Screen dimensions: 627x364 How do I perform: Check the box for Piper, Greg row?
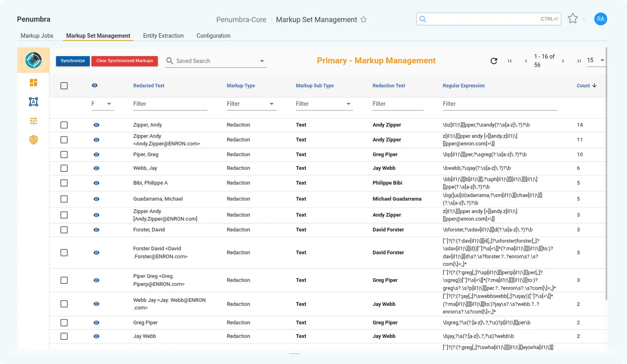click(x=64, y=154)
